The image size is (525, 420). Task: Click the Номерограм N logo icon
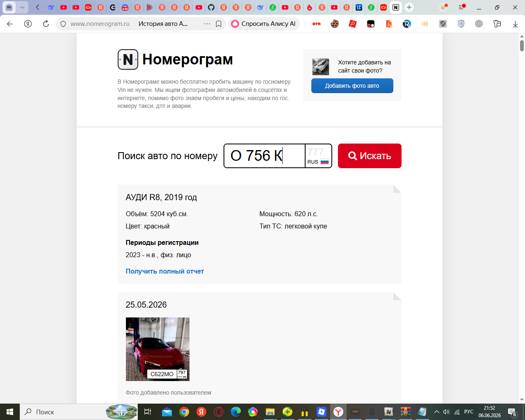pyautogui.click(x=128, y=59)
